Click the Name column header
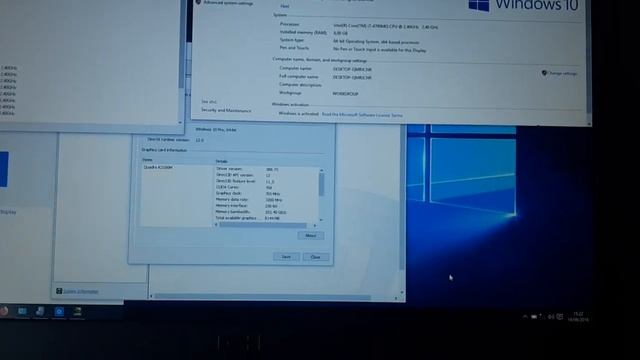 (x=147, y=160)
